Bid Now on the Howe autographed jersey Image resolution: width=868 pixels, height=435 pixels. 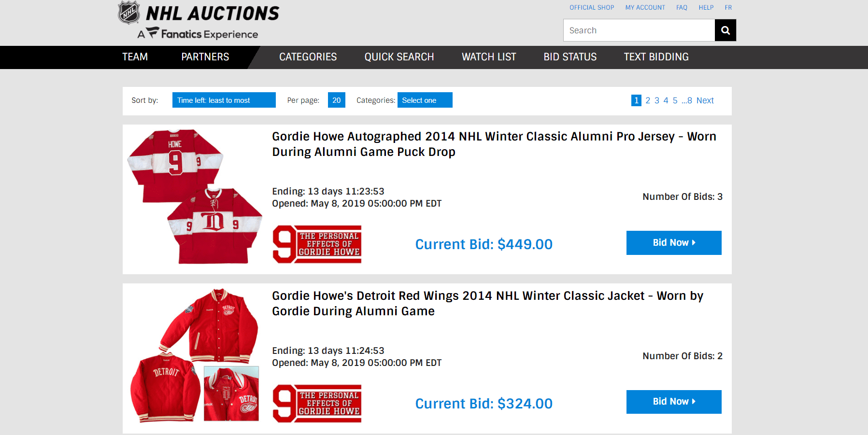(x=674, y=243)
